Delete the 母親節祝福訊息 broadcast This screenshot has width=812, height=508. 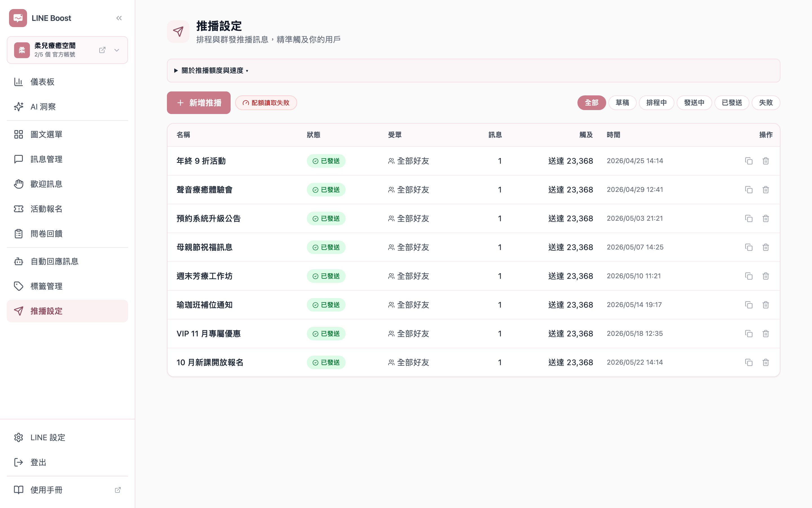pos(766,247)
